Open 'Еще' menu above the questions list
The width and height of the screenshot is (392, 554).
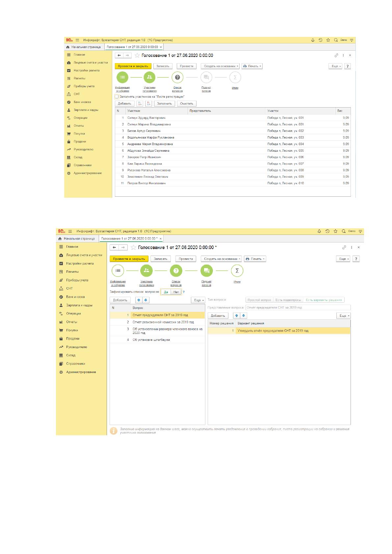click(x=198, y=300)
